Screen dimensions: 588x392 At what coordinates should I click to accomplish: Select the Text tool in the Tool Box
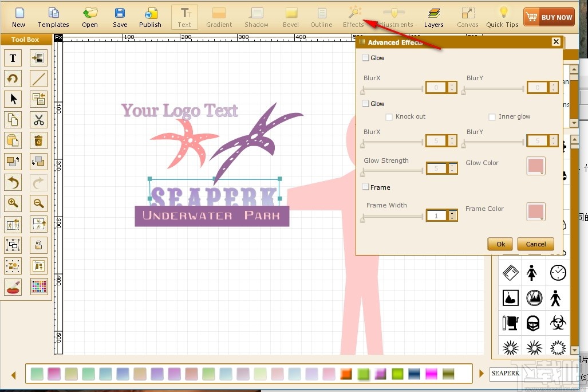[x=13, y=57]
